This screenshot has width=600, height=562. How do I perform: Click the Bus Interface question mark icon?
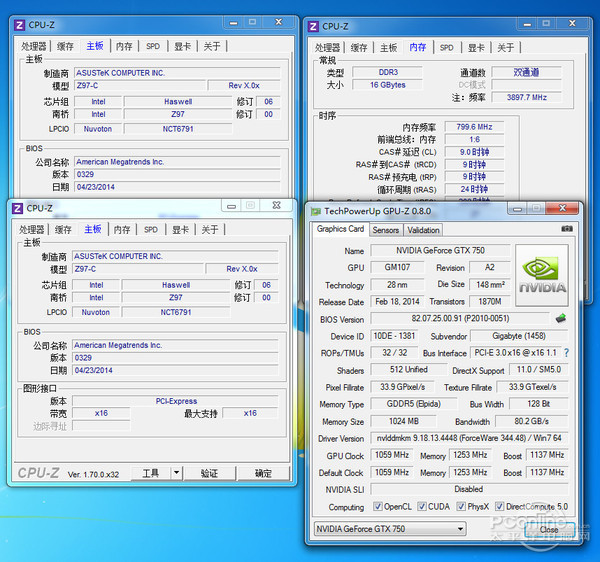(x=566, y=353)
